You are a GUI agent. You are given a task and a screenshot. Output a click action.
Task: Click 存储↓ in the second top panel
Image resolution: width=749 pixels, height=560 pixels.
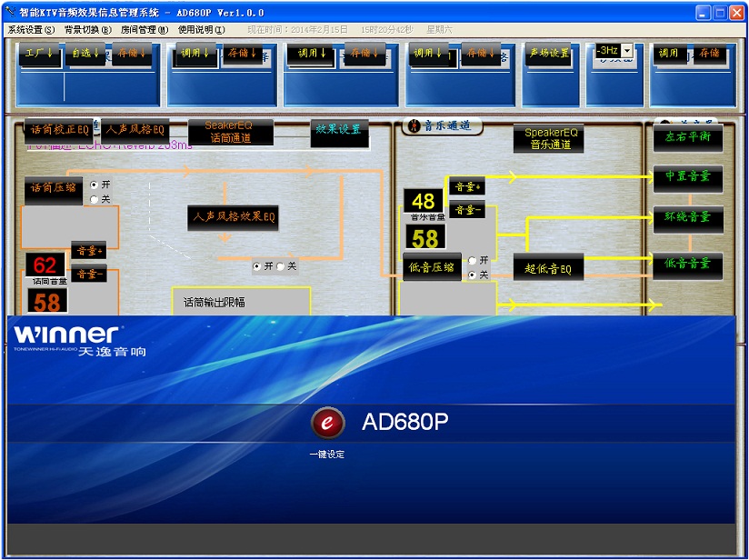242,54
